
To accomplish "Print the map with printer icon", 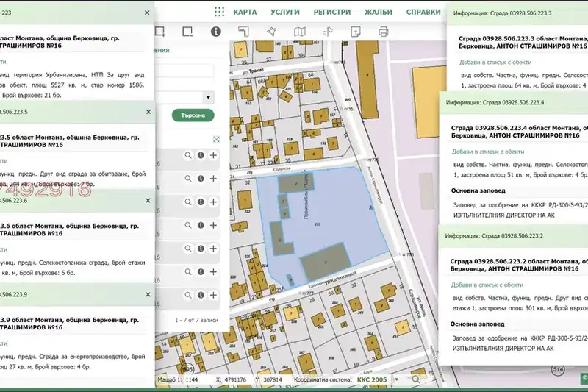I will pyautogui.click(x=383, y=32).
